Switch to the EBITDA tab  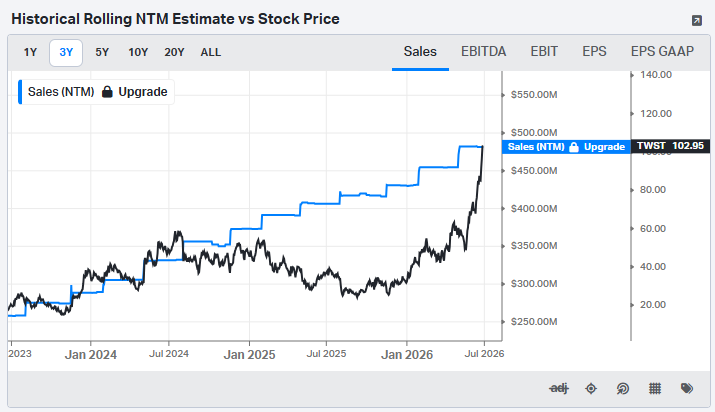point(483,52)
